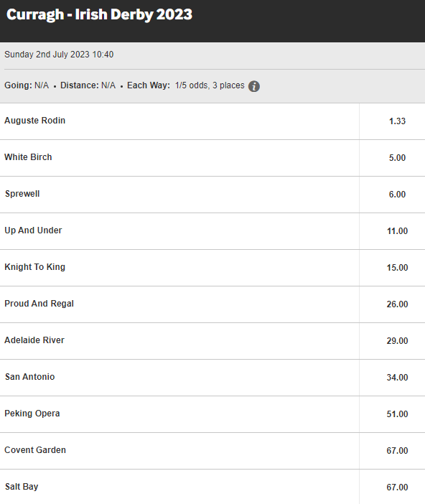Viewport: 425px width, 504px height.
Task: Click the Curragh - Irish Derby 2023 header
Action: coord(99,15)
